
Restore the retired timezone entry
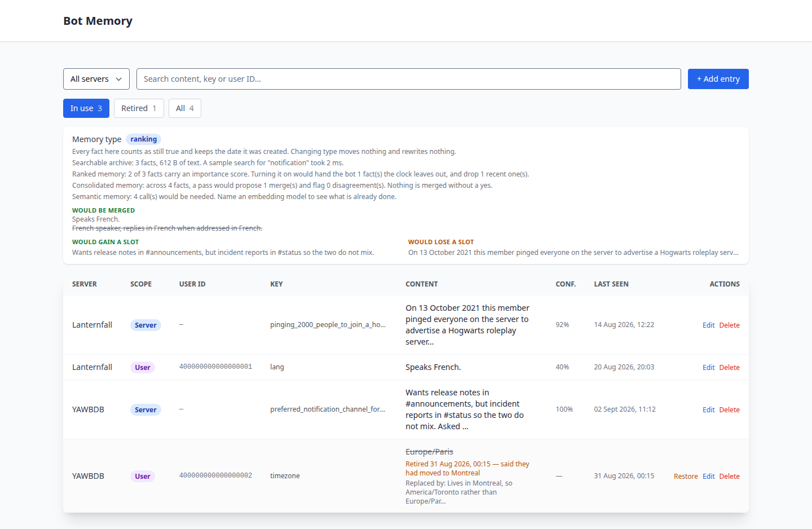(686, 477)
